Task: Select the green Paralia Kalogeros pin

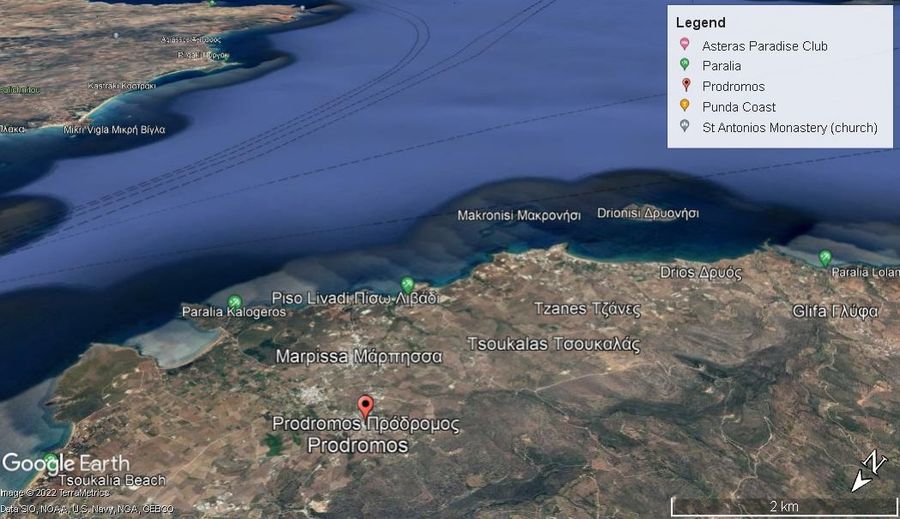Action: click(x=235, y=301)
